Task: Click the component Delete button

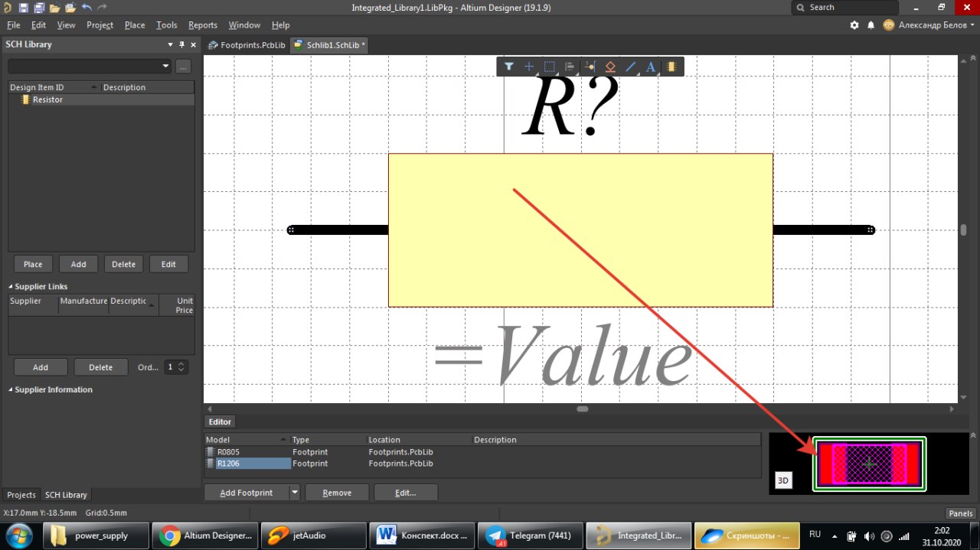Action: [x=123, y=264]
